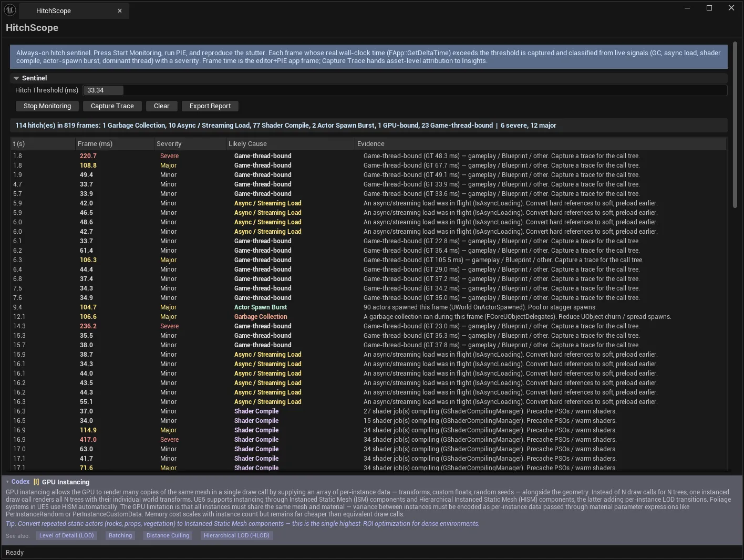This screenshot has width=744, height=560.
Task: Collapse the Sentinel section
Action: (x=16, y=78)
